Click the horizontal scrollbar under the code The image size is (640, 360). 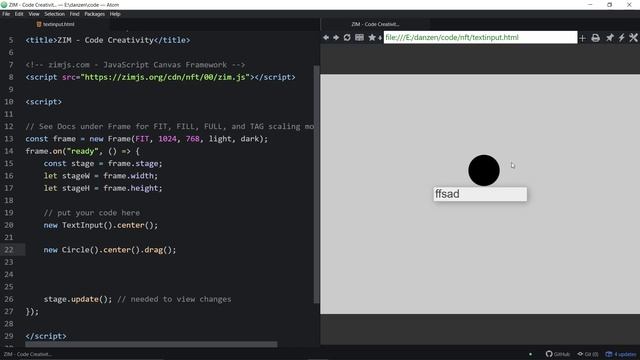point(151,344)
